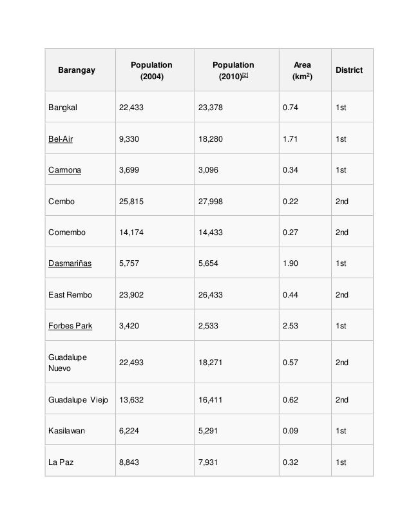Viewport: 411px width, 532px height.
Task: Click the Bel-Air population 18,280 cell
Action: coord(236,139)
